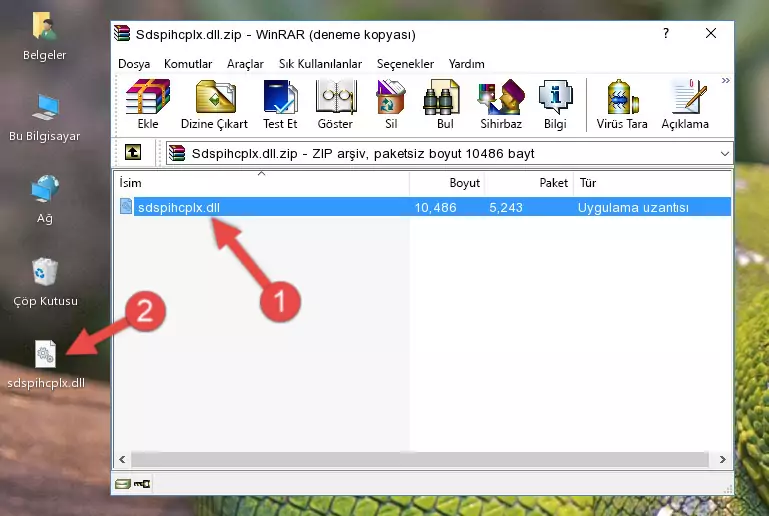Click the help question mark button
This screenshot has width=769, height=516.
[x=666, y=33]
